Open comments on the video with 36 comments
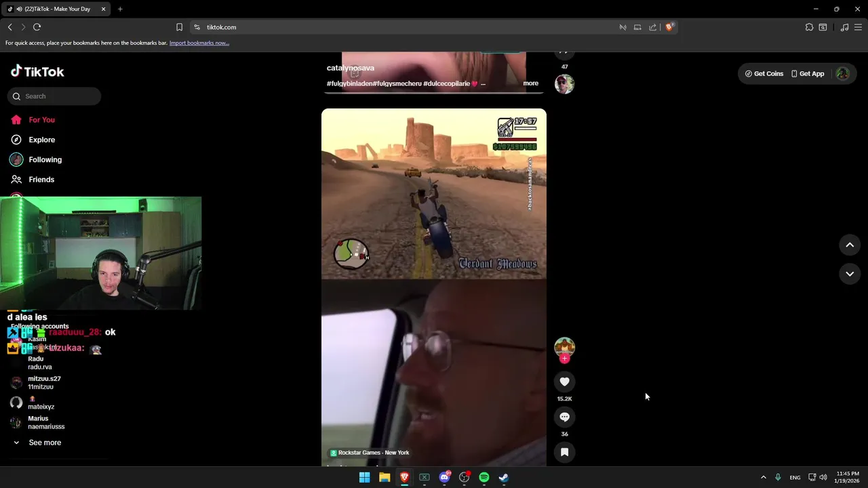The image size is (868, 488). [x=564, y=417]
